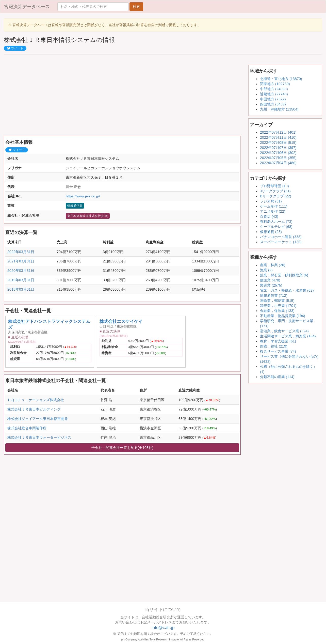Select 関東地方 (102750) region
The height and width of the screenshot is (644, 326).
(275, 84)
